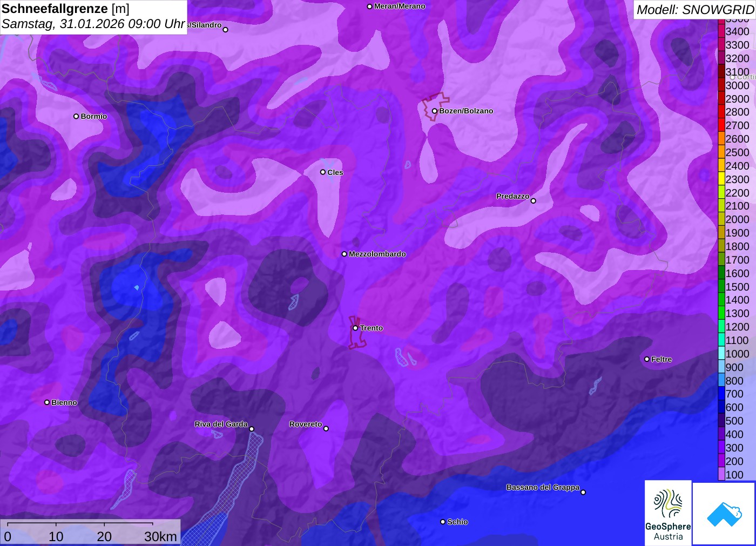Pick the 2300 m yellow legend swatch
Image resolution: width=756 pixels, height=546 pixels.
pyautogui.click(x=721, y=179)
